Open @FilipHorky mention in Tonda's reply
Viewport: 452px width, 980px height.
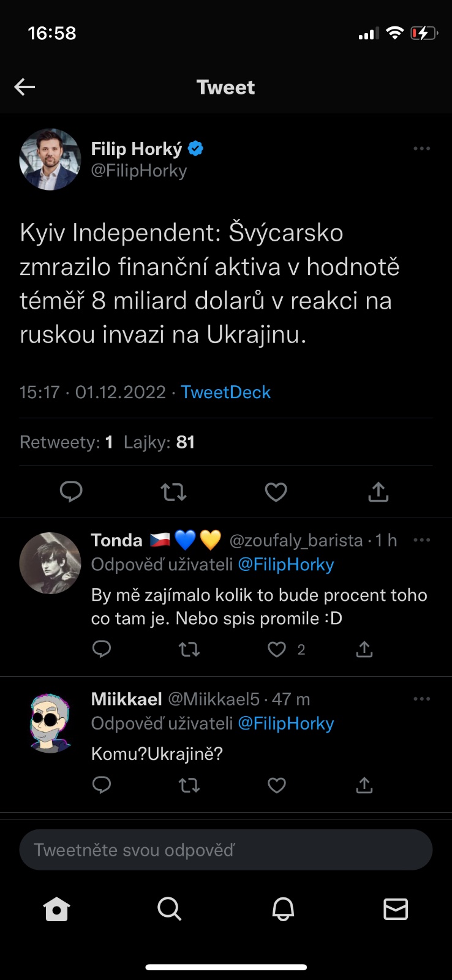(286, 565)
